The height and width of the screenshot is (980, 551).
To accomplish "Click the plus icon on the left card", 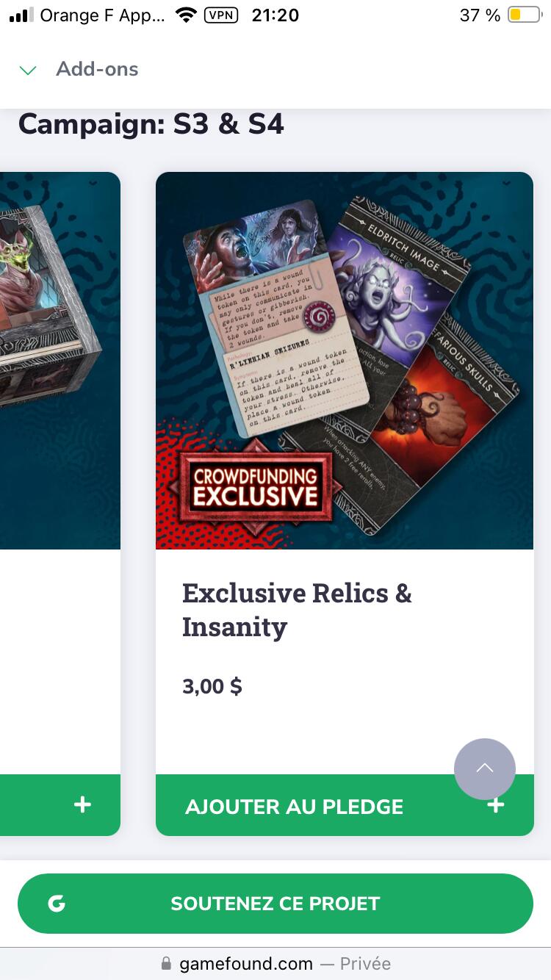I will point(82,805).
